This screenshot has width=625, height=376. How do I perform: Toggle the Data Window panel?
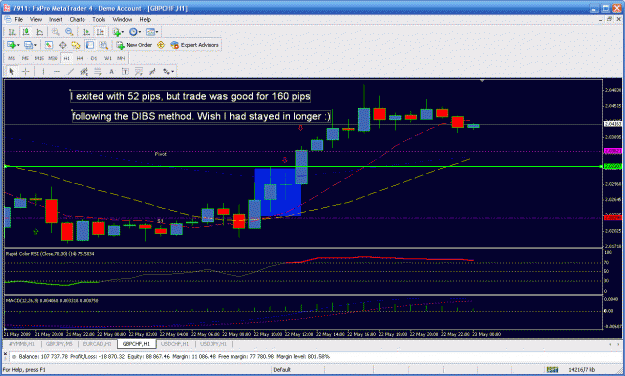62,45
